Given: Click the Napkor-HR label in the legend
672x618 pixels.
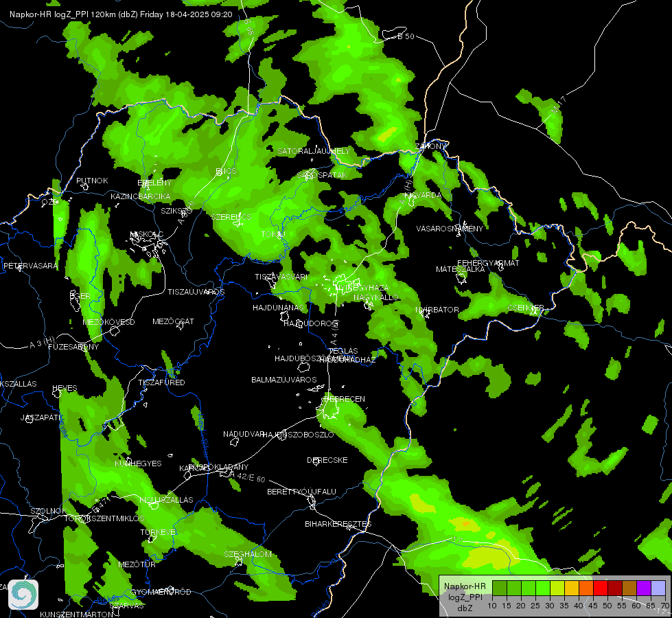Looking at the screenshot, I should pyautogui.click(x=465, y=586).
